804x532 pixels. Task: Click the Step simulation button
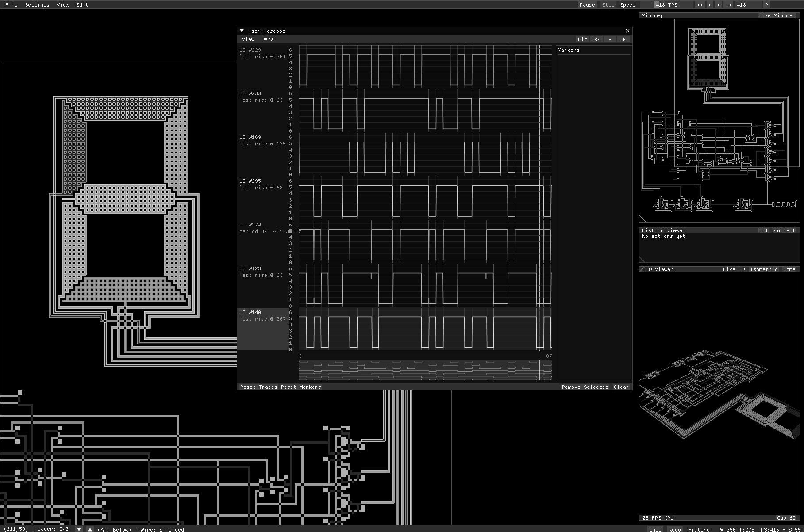point(608,5)
